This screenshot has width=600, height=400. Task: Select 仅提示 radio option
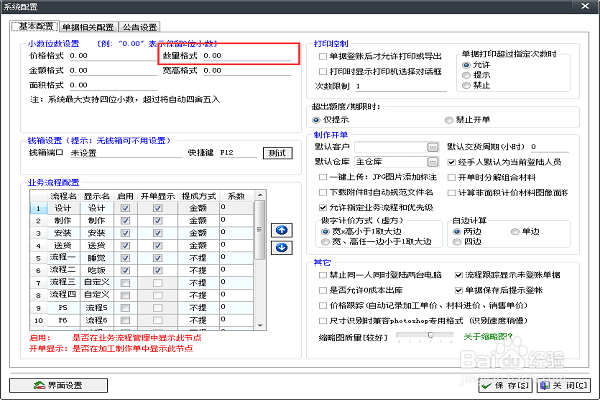click(x=316, y=120)
